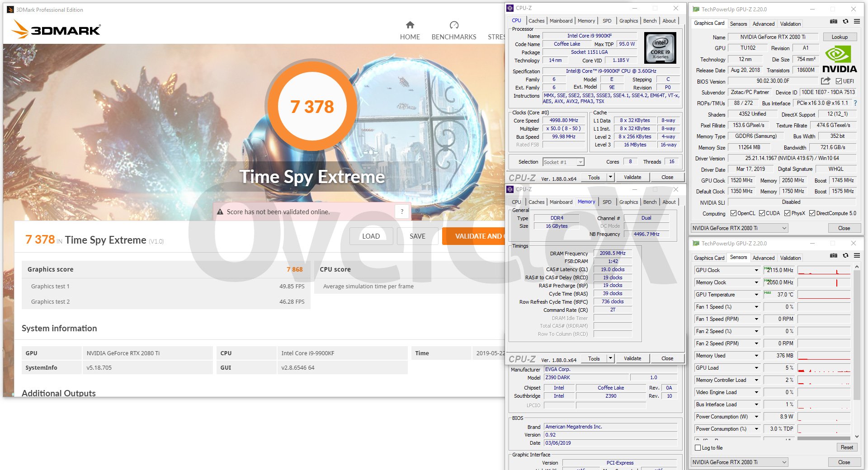Click the GPU-Z sensors list vertical scrollbar
The height and width of the screenshot is (470, 868).
[x=857, y=352]
